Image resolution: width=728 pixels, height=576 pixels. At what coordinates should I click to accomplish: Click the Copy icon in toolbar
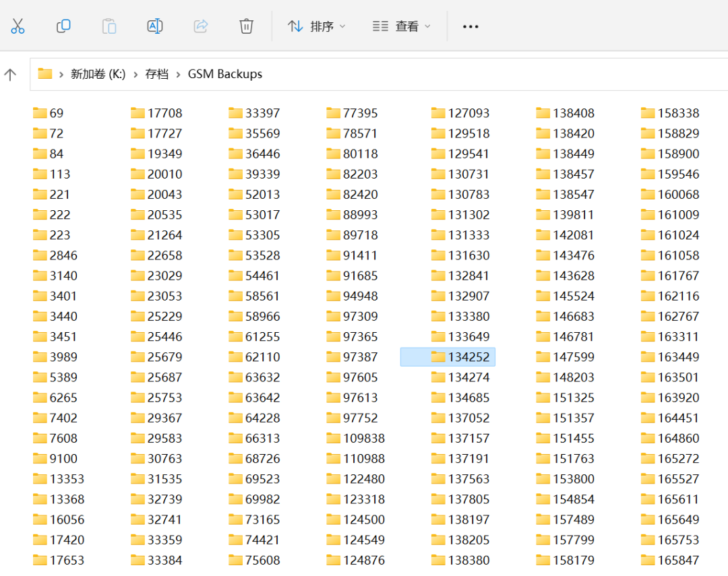(x=63, y=26)
